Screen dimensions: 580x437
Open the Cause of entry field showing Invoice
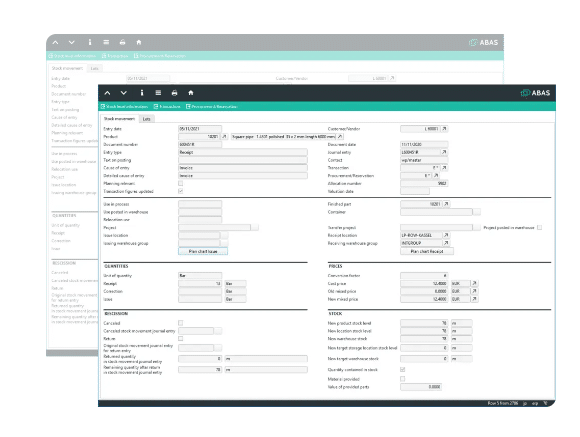tap(243, 168)
